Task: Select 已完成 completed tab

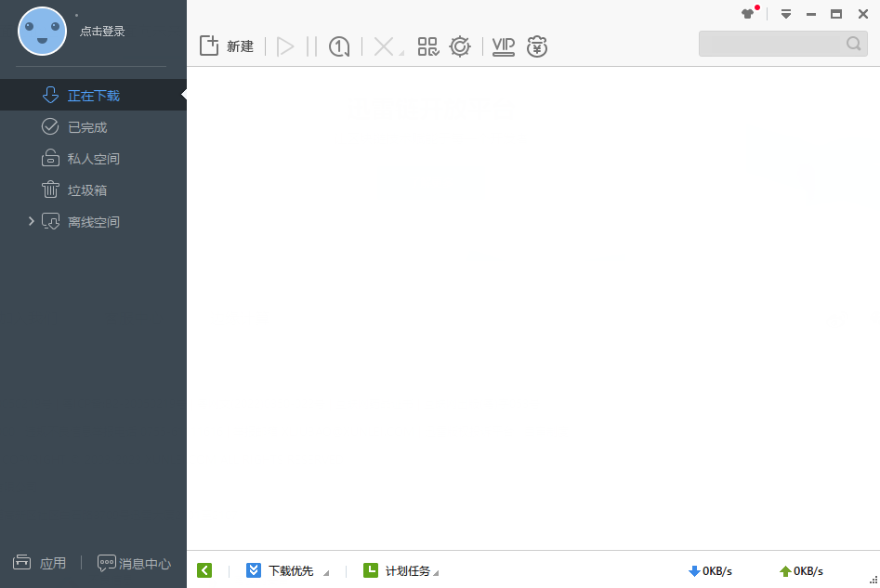Action: coord(93,127)
